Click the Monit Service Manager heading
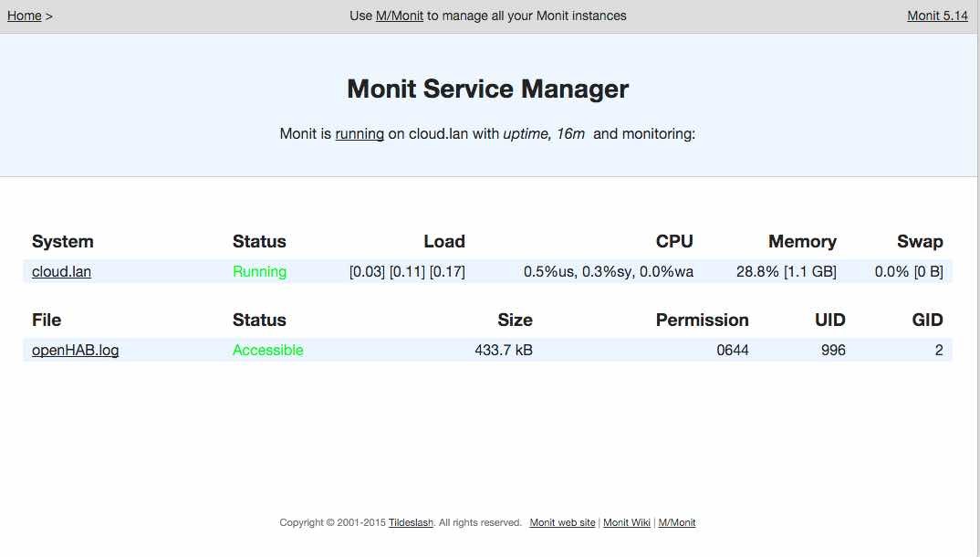Screen dimensions: 980x557 (x=487, y=89)
